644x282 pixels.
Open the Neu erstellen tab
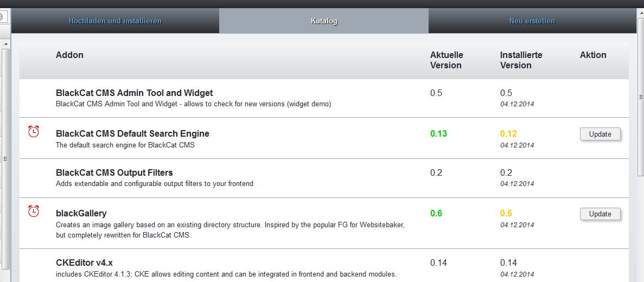(x=532, y=21)
